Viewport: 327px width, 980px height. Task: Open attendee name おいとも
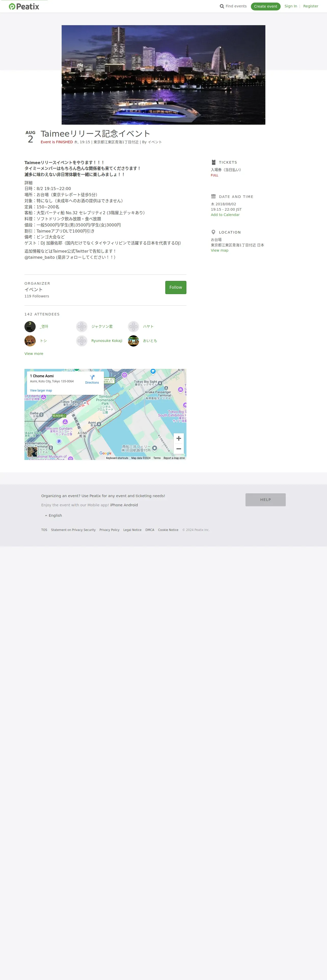tap(150, 341)
